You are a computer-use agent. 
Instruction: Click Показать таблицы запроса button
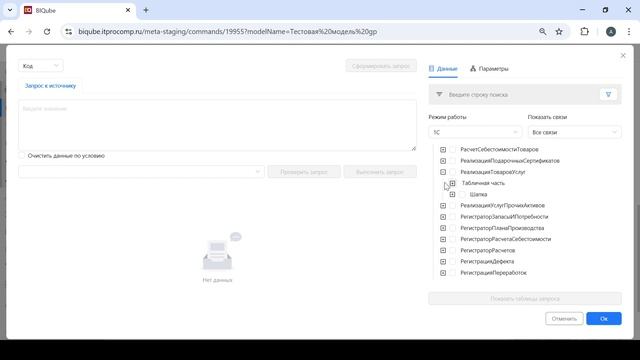pos(525,299)
